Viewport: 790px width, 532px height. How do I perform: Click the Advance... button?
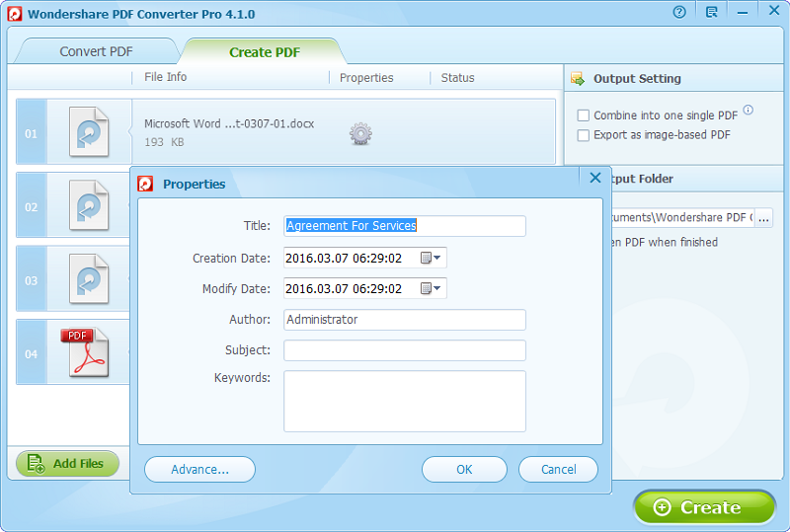coord(200,470)
